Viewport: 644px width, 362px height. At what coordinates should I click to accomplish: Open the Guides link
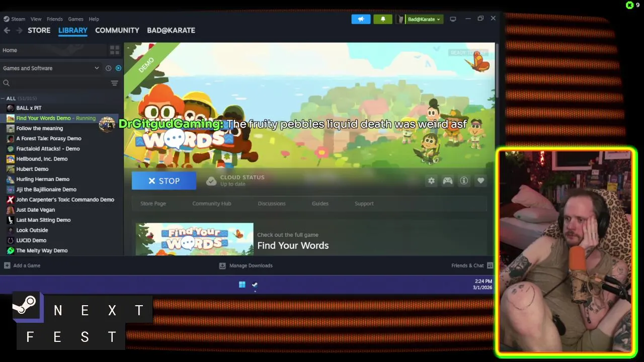coord(320,204)
